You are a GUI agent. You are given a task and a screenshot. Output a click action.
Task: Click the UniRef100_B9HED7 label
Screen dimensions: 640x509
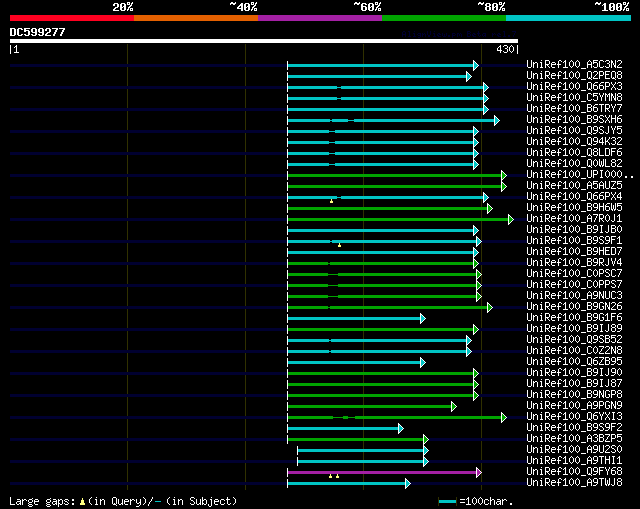click(574, 251)
